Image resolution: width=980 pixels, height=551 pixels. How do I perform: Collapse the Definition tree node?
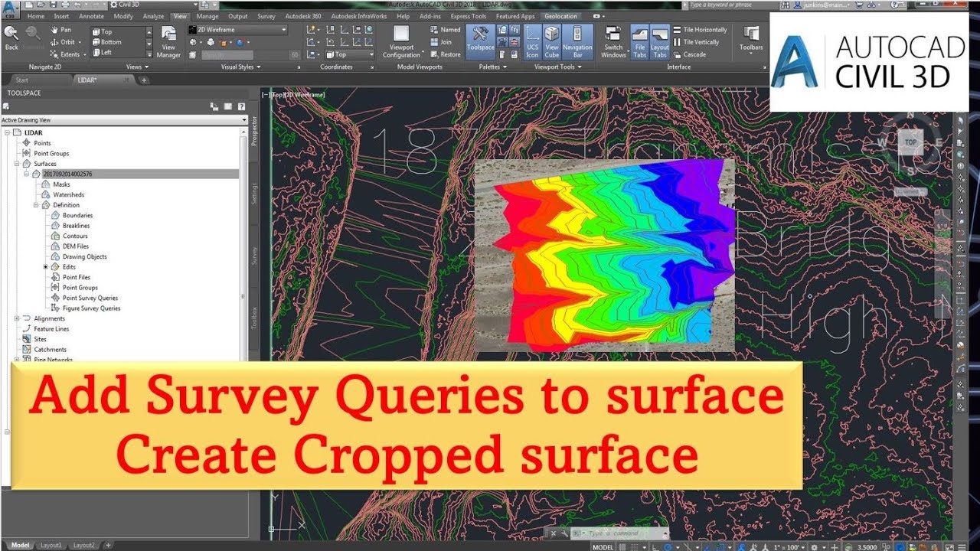(35, 205)
